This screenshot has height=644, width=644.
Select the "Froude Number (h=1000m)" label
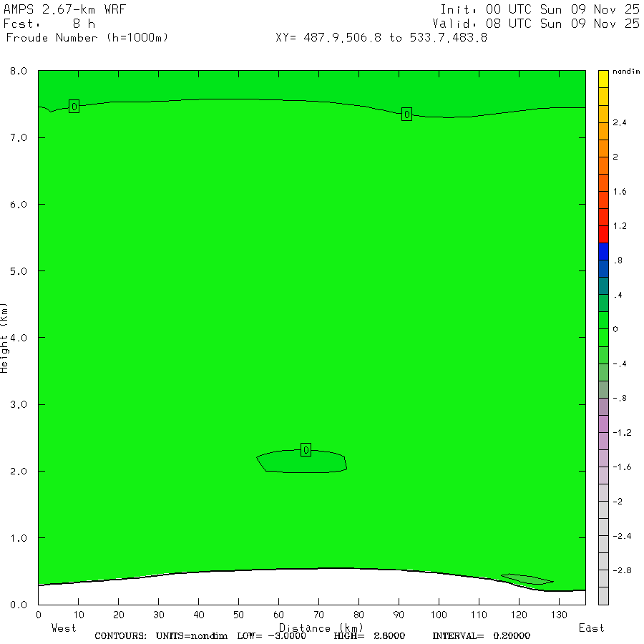click(87, 37)
